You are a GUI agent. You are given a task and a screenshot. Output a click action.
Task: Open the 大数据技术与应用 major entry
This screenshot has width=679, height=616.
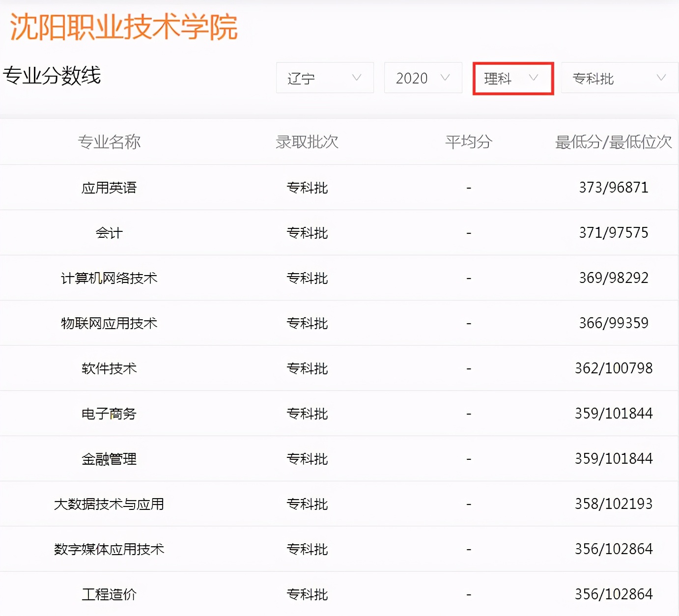pos(109,504)
